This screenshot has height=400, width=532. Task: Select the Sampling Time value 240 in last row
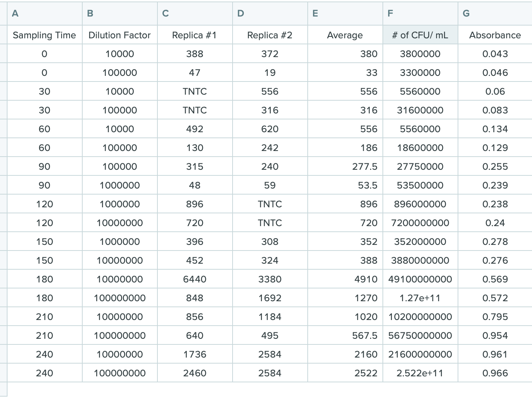tap(44, 373)
